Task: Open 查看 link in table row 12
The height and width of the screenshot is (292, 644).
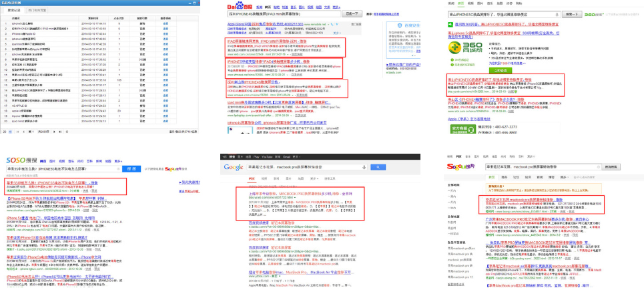Action: (166, 80)
